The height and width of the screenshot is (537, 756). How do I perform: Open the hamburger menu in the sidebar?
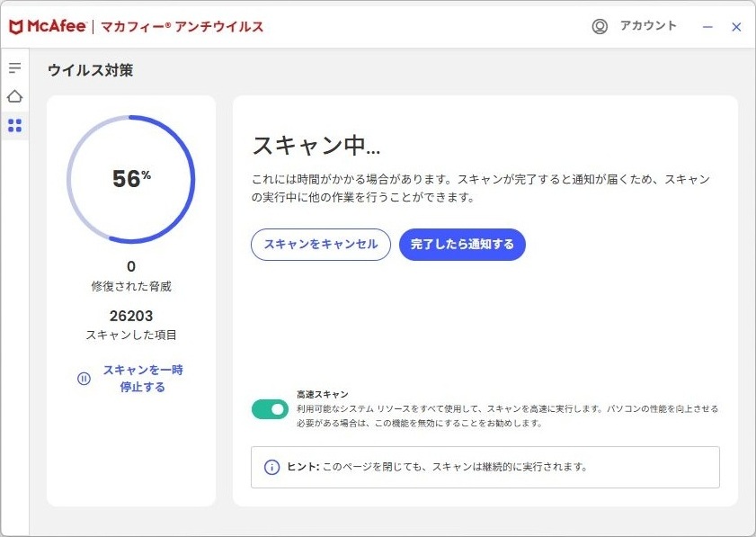point(14,68)
